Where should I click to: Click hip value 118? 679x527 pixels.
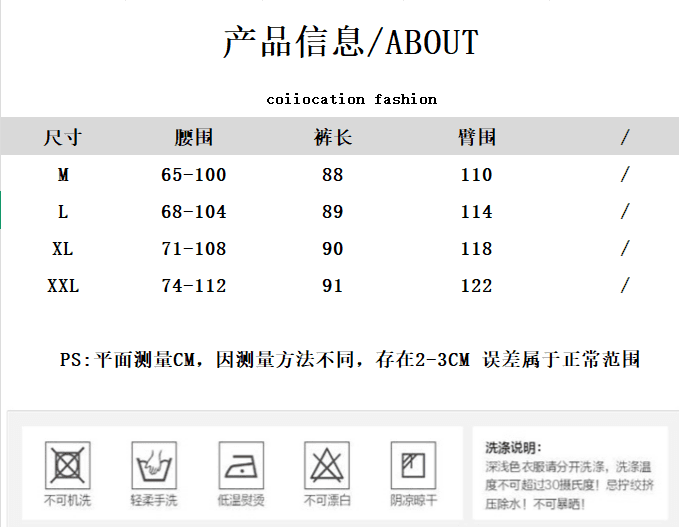coord(476,249)
